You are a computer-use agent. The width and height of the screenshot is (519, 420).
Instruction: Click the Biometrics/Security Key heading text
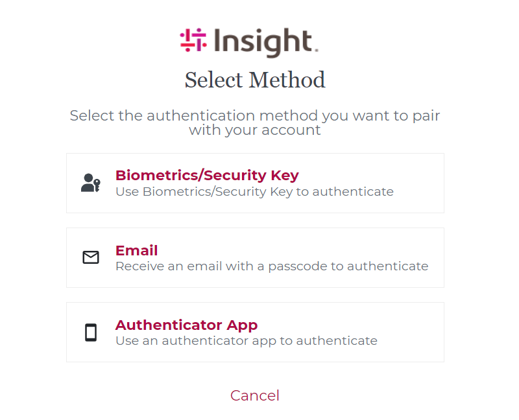(206, 175)
